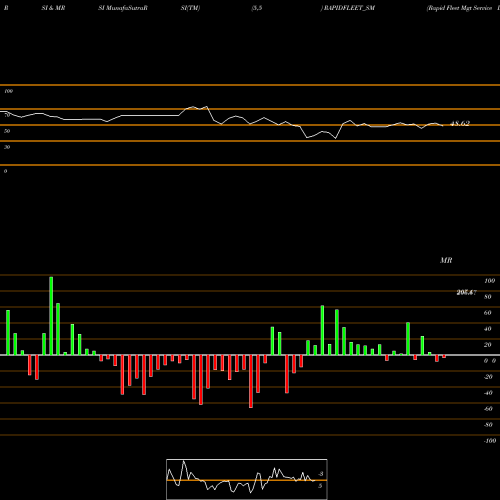Click the MR axis label -100
Viewport: 500px width, 500px height.
coord(489,441)
